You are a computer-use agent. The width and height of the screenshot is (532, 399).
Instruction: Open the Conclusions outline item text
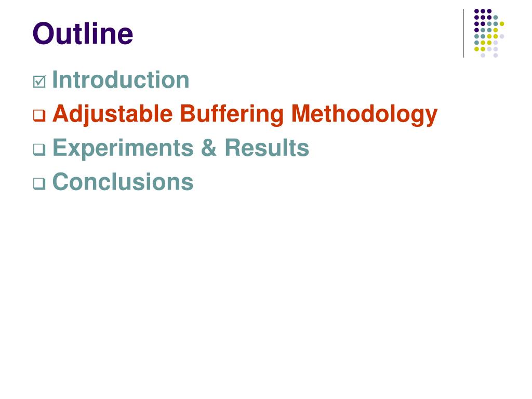[x=123, y=182]
